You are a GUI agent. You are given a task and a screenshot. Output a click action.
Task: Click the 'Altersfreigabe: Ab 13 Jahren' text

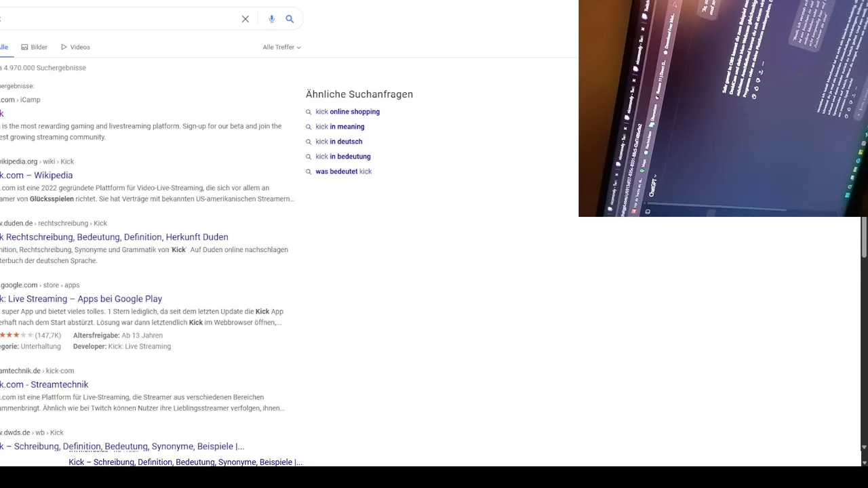pyautogui.click(x=118, y=335)
